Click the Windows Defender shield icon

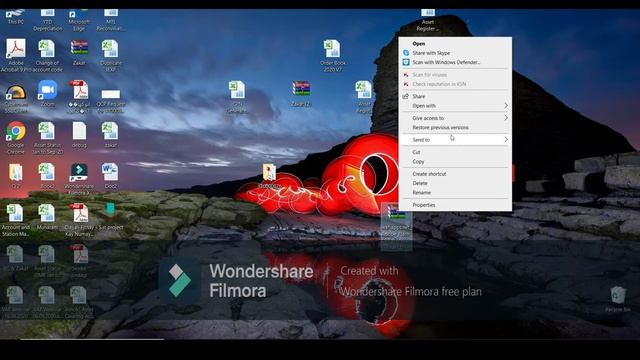coord(406,62)
